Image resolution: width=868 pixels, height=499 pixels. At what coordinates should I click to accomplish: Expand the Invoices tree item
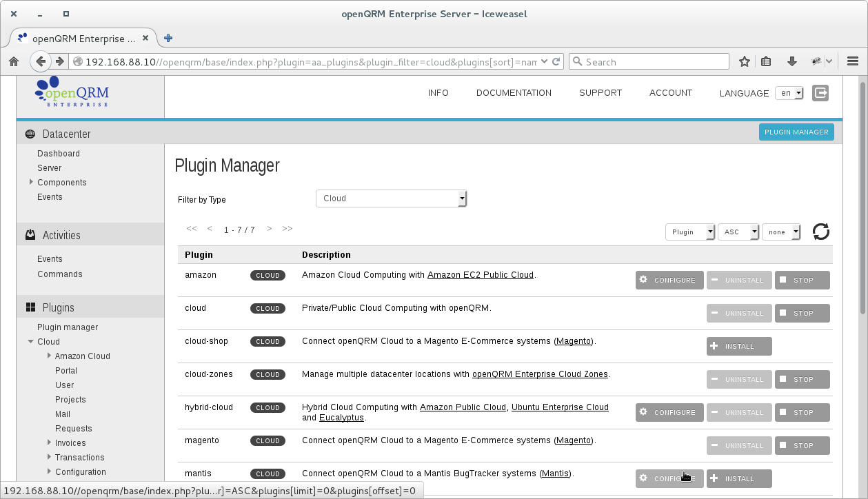click(x=49, y=442)
